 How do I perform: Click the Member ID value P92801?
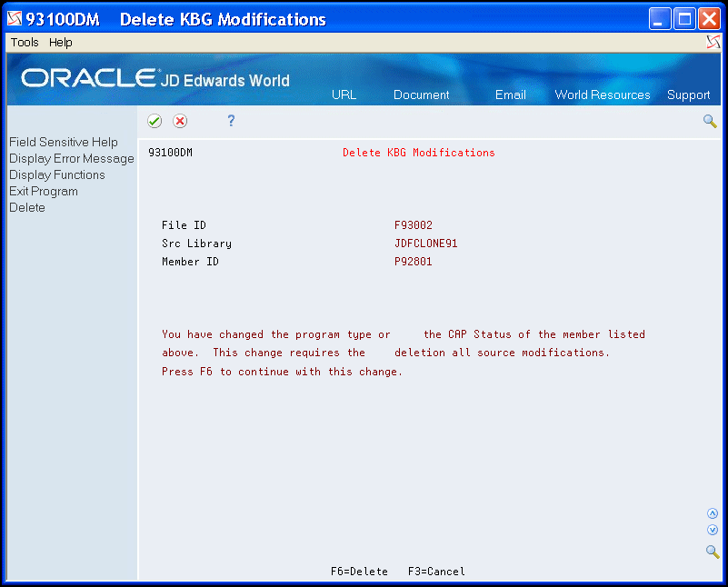coord(414,262)
